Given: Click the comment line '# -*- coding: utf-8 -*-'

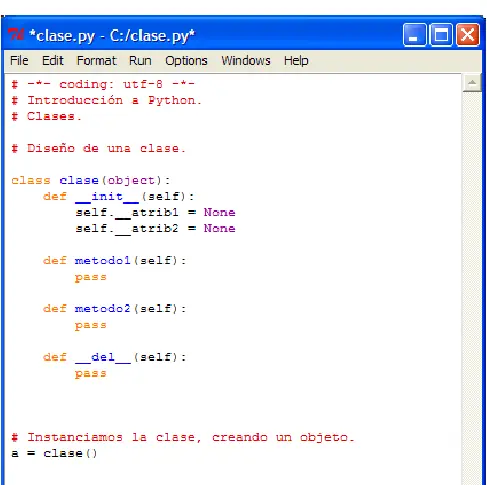Looking at the screenshot, I should (x=103, y=84).
